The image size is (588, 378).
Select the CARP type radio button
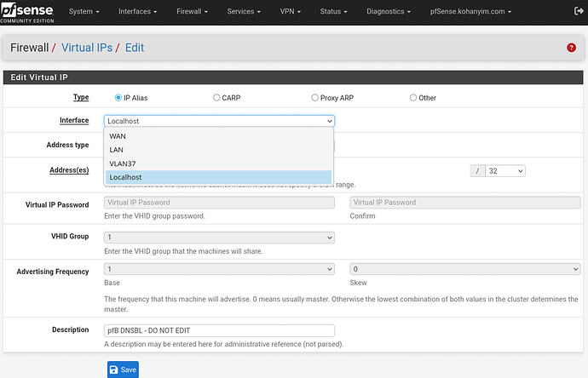click(x=216, y=98)
